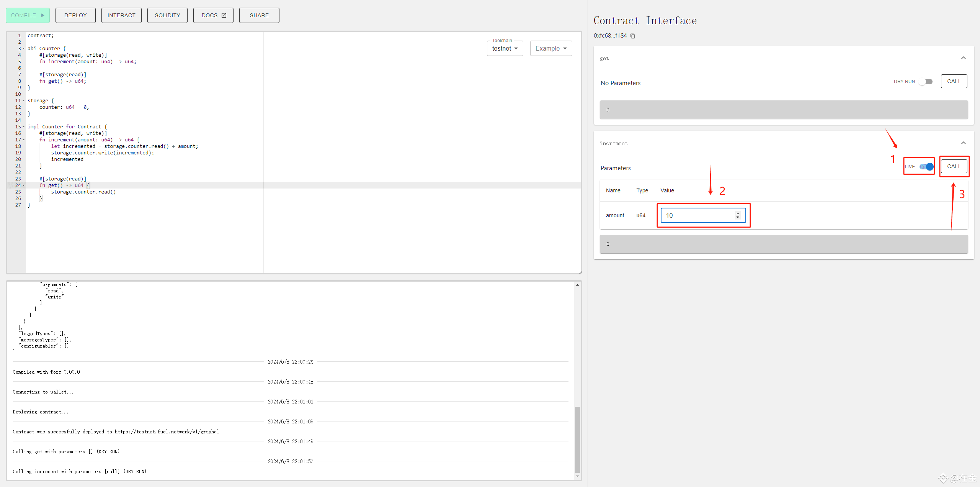Toggle the DRY RUN switch for get

[926, 82]
